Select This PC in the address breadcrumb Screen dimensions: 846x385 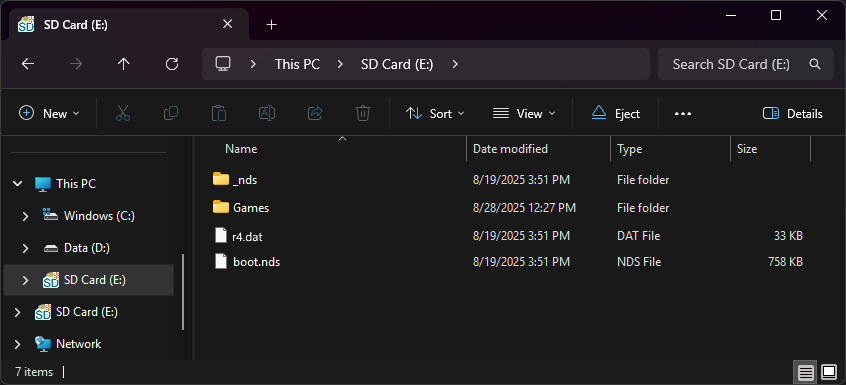297,64
